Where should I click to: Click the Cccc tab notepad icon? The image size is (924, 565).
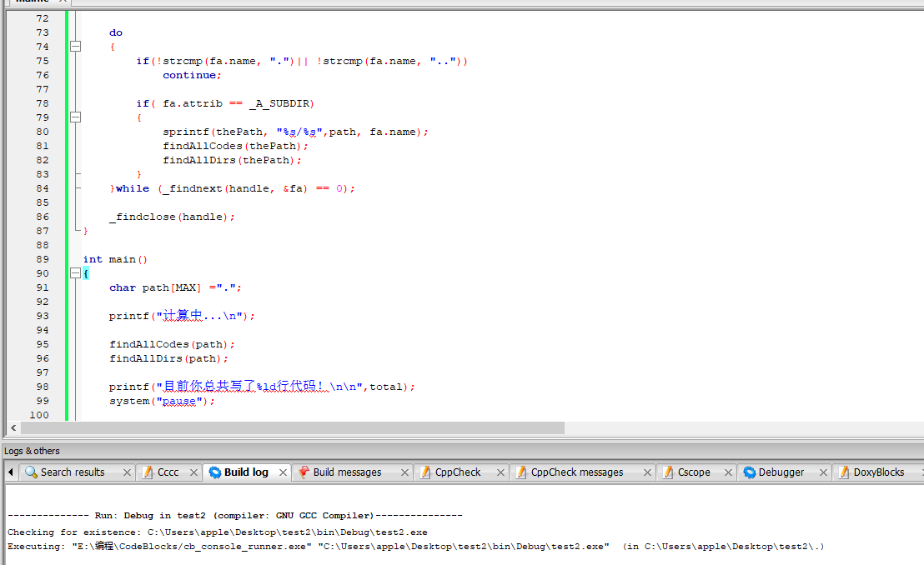(x=148, y=472)
